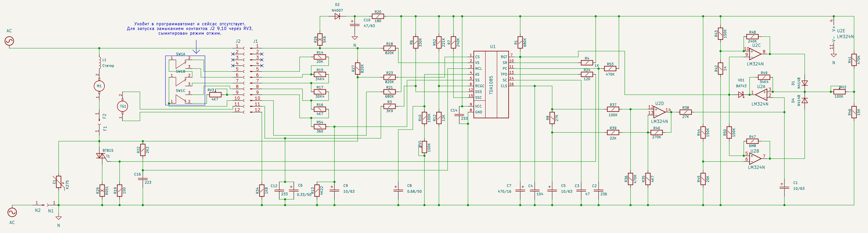Image resolution: width=868 pixels, height=233 pixels.
Task: Select the J1 connector label
Action: click(255, 41)
